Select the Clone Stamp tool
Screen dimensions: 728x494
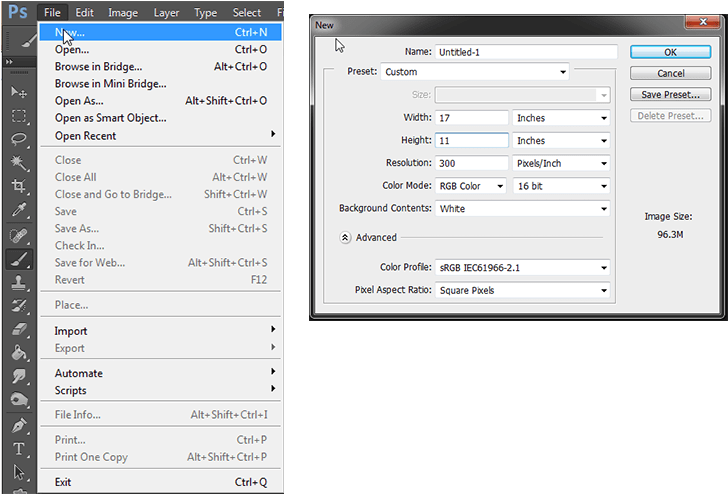(x=19, y=282)
